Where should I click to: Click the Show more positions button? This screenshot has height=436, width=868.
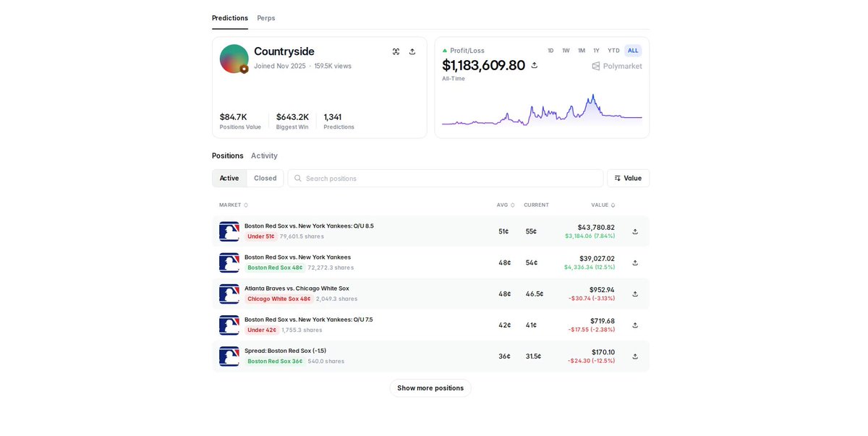(430, 388)
